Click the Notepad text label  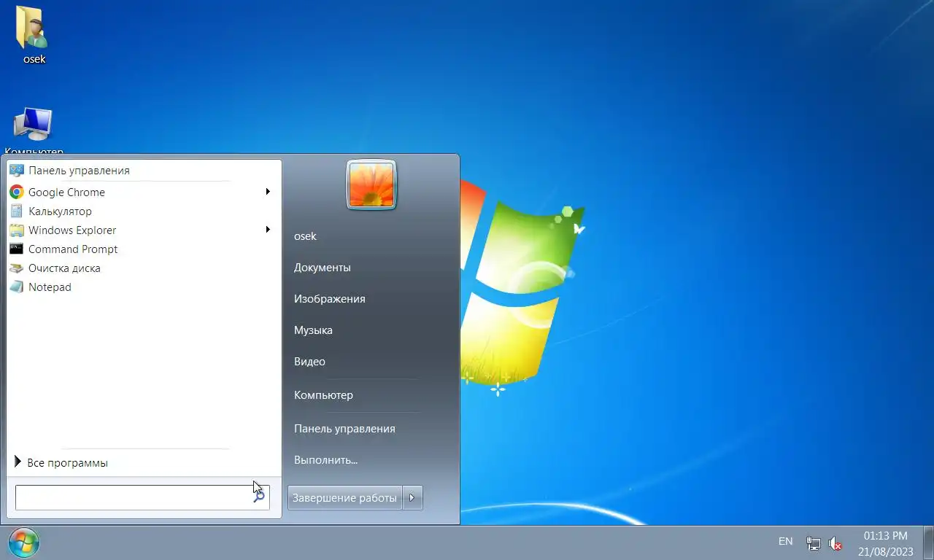tap(50, 287)
